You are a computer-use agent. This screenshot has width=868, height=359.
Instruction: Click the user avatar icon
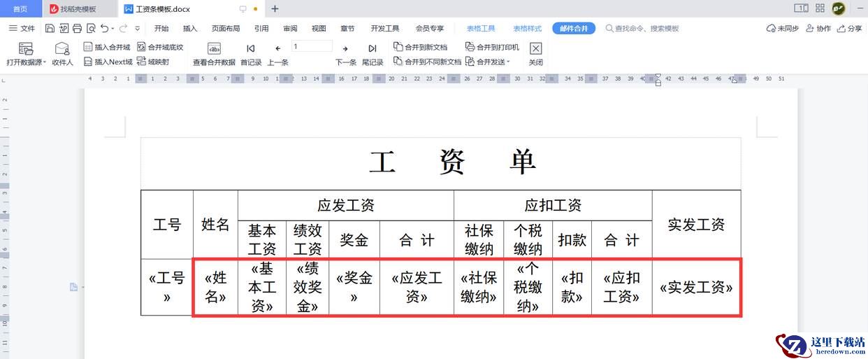838,9
